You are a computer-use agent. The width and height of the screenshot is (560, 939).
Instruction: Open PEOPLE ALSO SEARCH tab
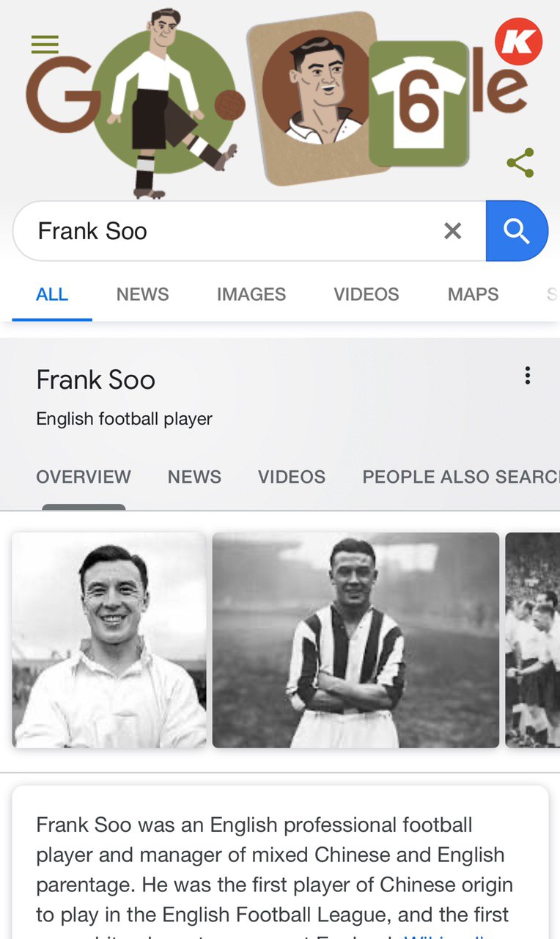tap(461, 477)
